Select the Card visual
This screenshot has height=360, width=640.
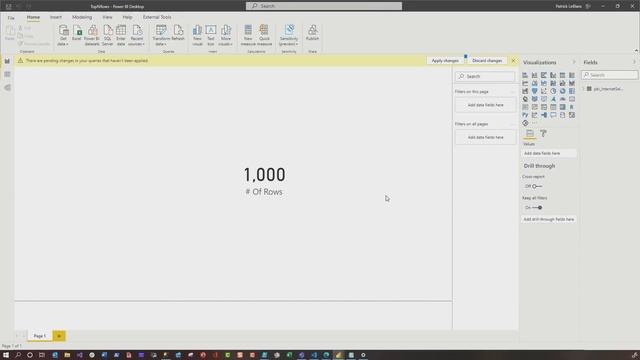pos(572,99)
